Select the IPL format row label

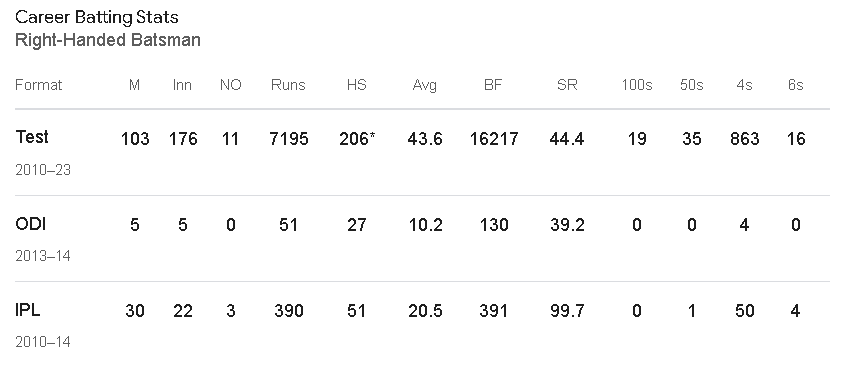tap(28, 309)
